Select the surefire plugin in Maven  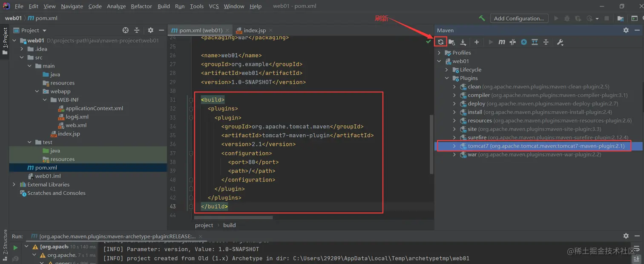pos(544,137)
